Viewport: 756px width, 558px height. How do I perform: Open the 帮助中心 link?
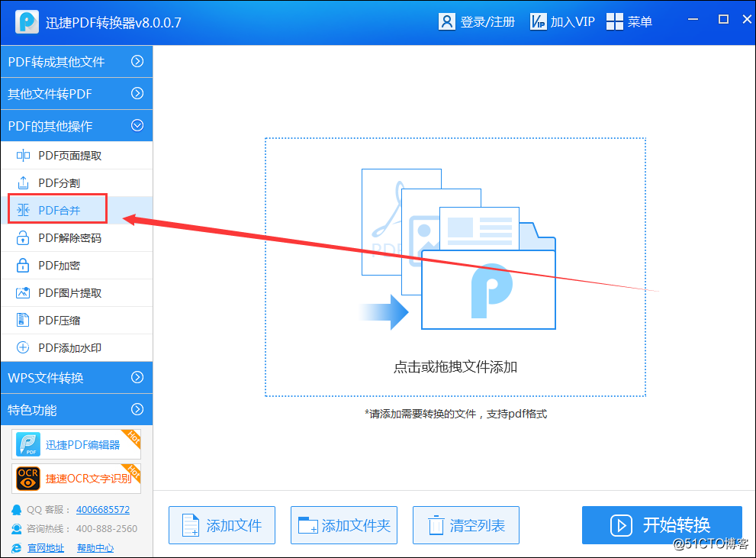tap(95, 548)
